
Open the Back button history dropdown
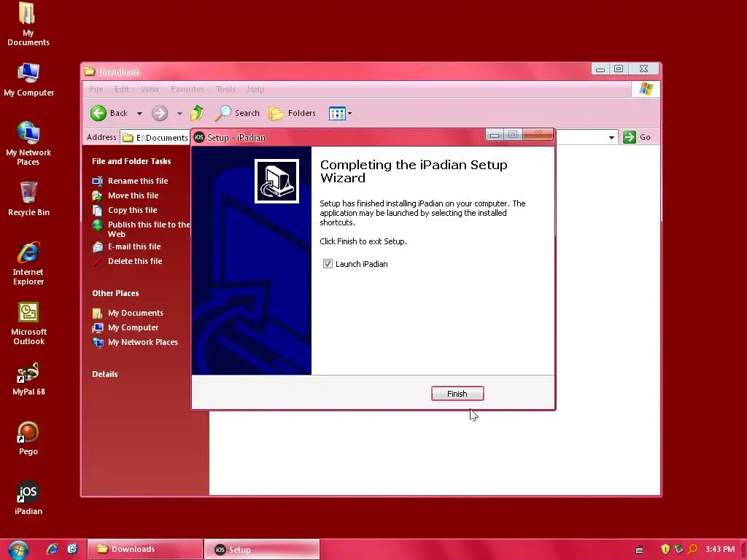139,114
